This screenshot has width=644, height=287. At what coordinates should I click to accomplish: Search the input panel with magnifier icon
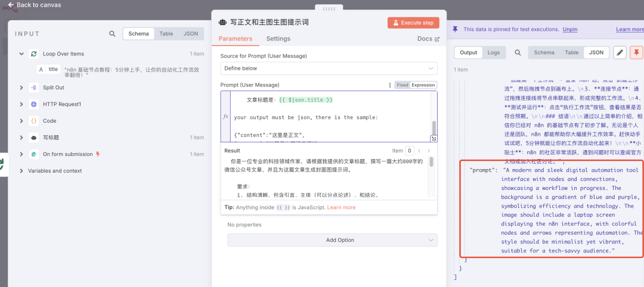pyautogui.click(x=112, y=33)
